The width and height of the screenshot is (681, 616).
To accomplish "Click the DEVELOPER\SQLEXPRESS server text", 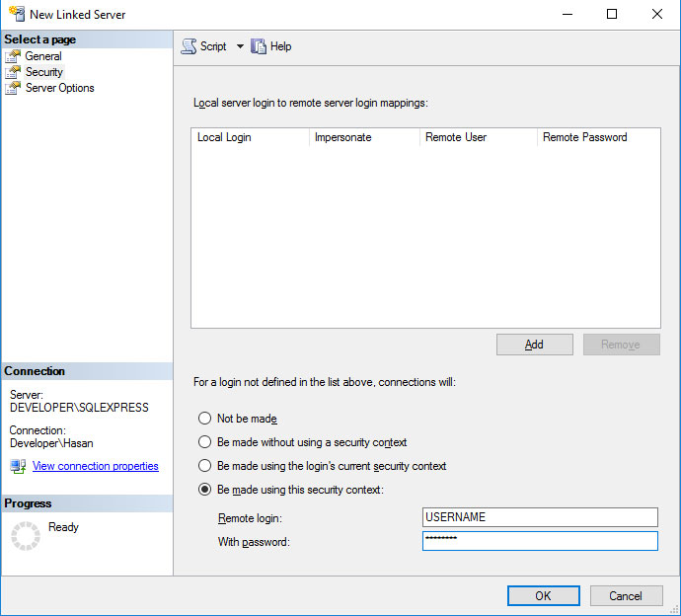I will (x=79, y=408).
